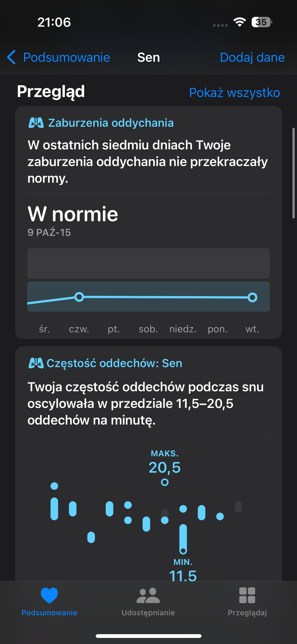Tap the back chevron icon
297x644 pixels.
click(x=11, y=57)
